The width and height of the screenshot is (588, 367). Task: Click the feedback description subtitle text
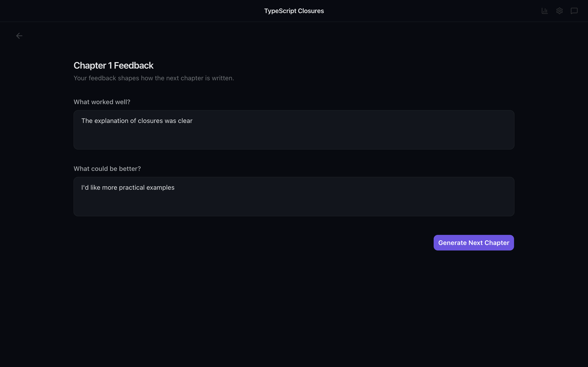pos(154,78)
